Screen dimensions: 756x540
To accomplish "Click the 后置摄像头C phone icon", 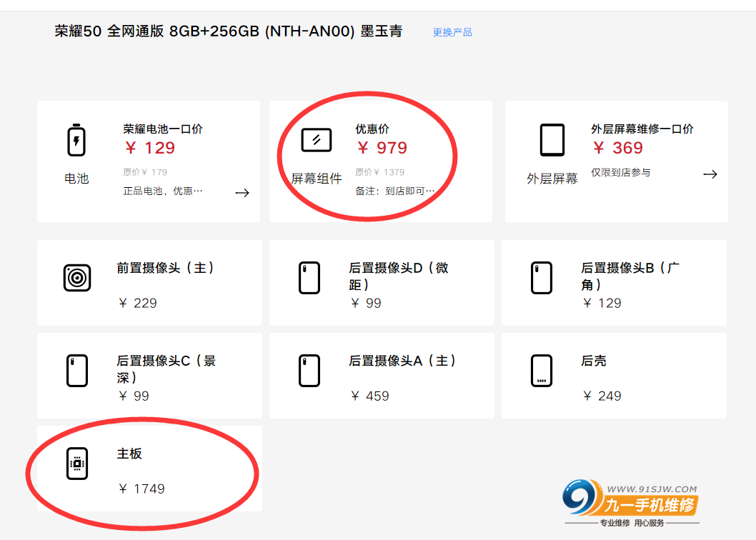I will [77, 371].
